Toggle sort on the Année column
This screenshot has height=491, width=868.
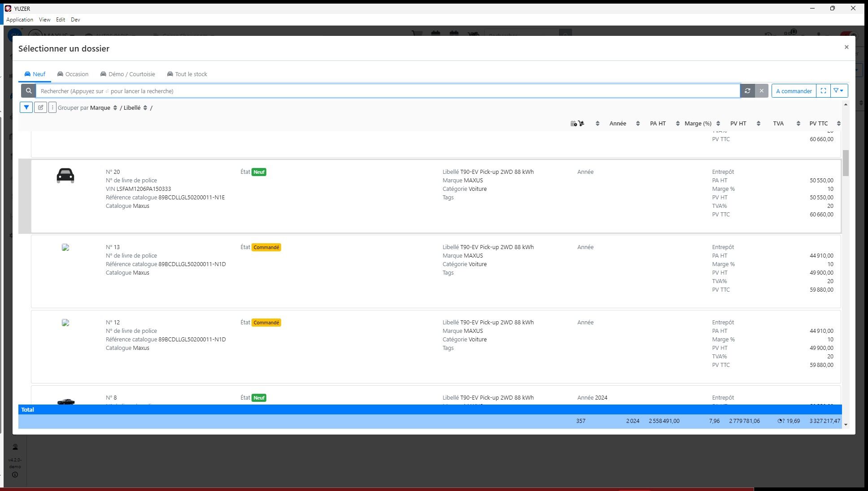pos(638,124)
